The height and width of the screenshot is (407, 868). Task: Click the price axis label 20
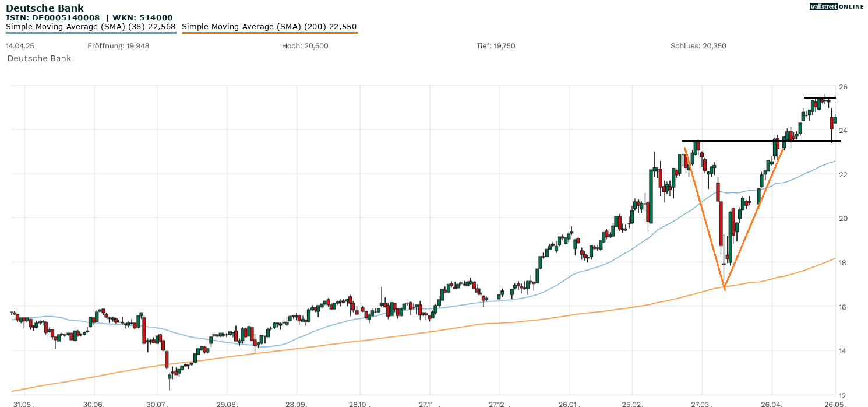tap(843, 219)
